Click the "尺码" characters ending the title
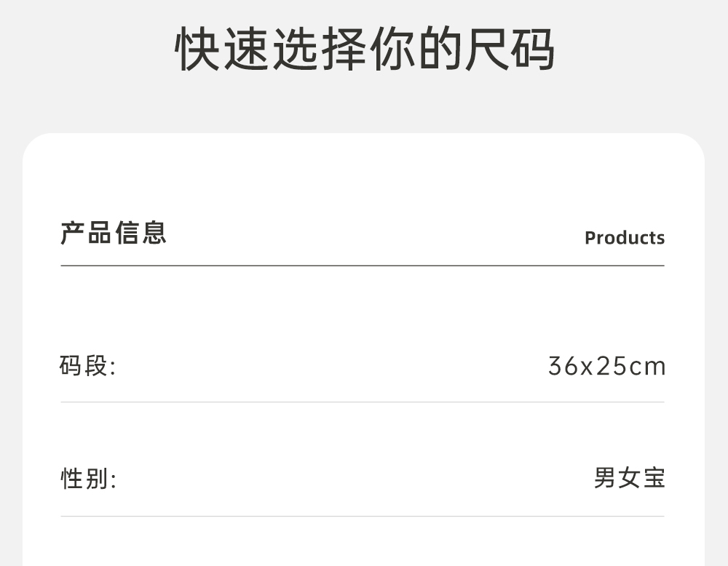 (510, 49)
